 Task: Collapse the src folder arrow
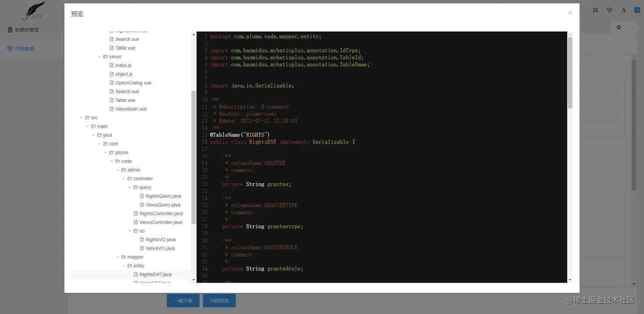(81, 118)
